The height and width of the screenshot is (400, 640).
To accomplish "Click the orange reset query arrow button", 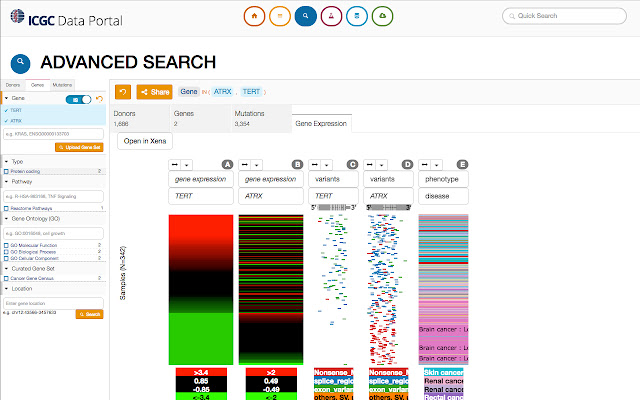I will click(123, 91).
